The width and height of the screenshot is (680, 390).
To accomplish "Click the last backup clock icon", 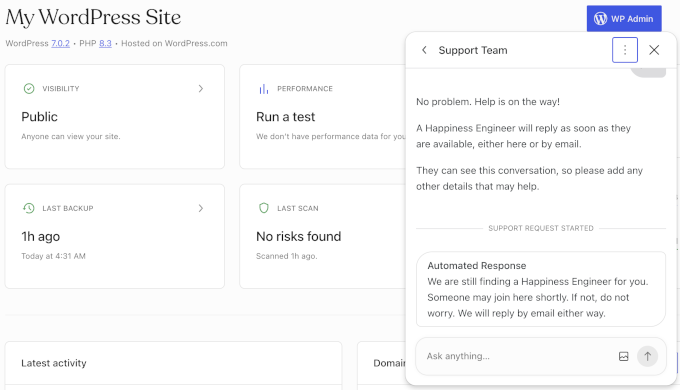I will point(29,208).
